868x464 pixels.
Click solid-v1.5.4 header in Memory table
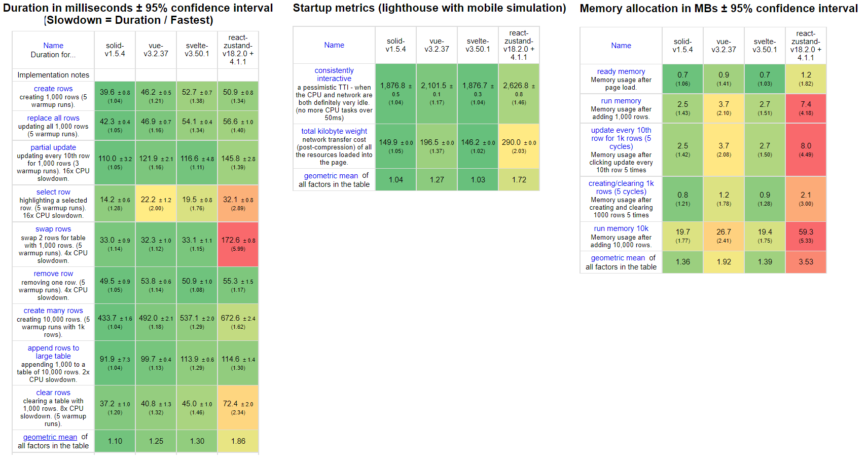(683, 46)
